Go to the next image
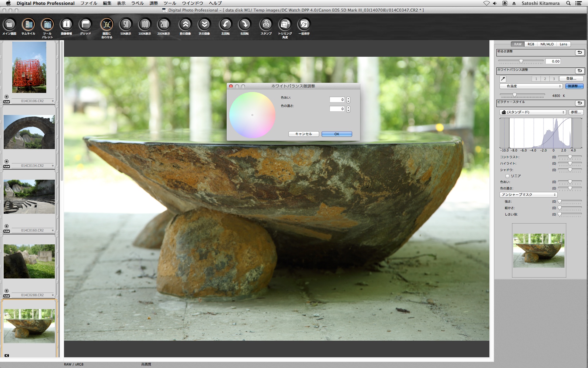Screen dimensions: 588x368 coord(204,25)
